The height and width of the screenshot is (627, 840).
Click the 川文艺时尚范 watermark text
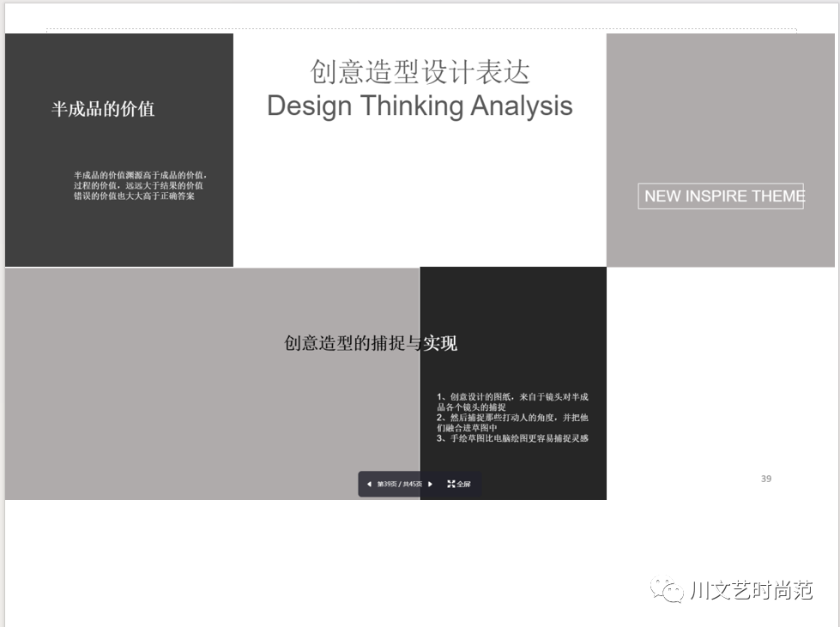point(750,590)
